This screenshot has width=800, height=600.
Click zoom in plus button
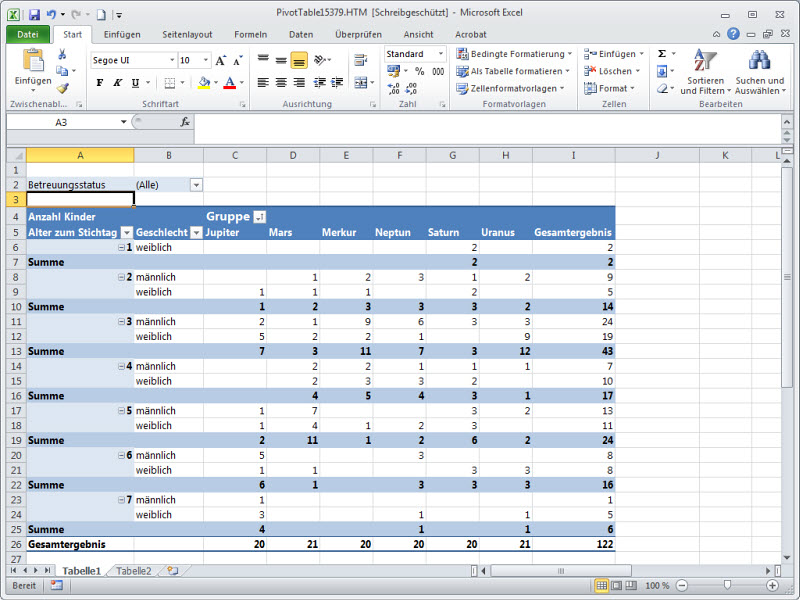coord(772,585)
